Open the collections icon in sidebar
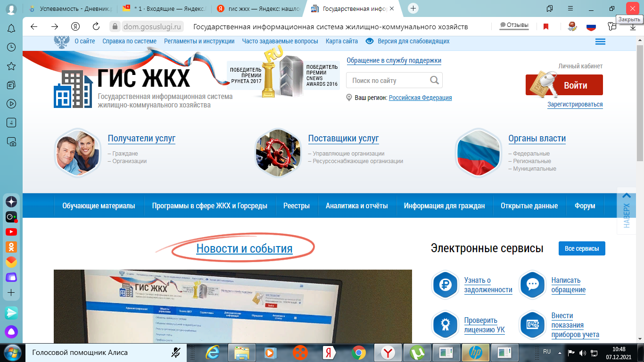This screenshot has height=362, width=644. tap(11, 85)
